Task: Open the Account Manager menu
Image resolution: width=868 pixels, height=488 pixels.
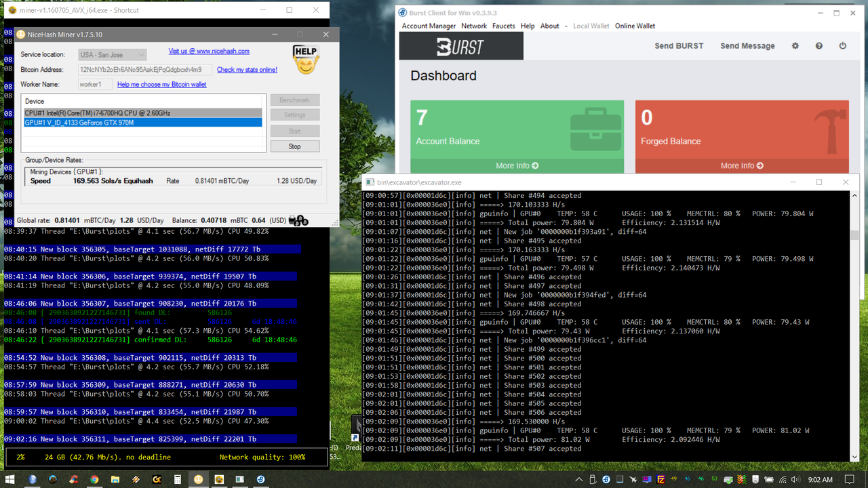Action: [x=429, y=26]
